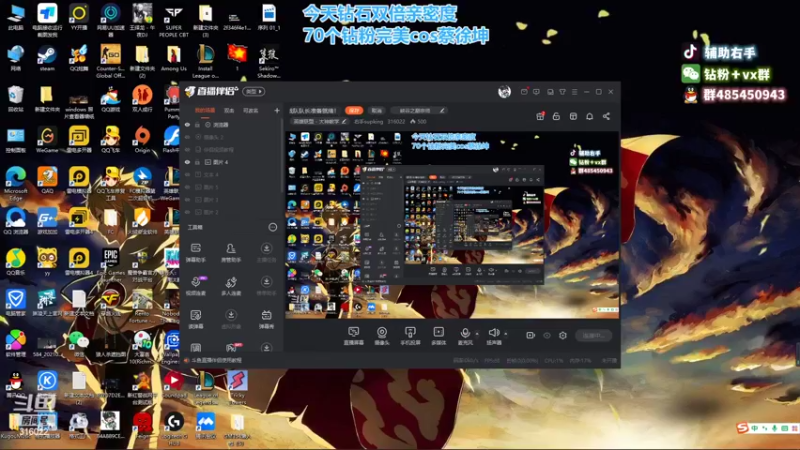Open the toolbox more options circle button
800x450 pixels.
pos(273,227)
